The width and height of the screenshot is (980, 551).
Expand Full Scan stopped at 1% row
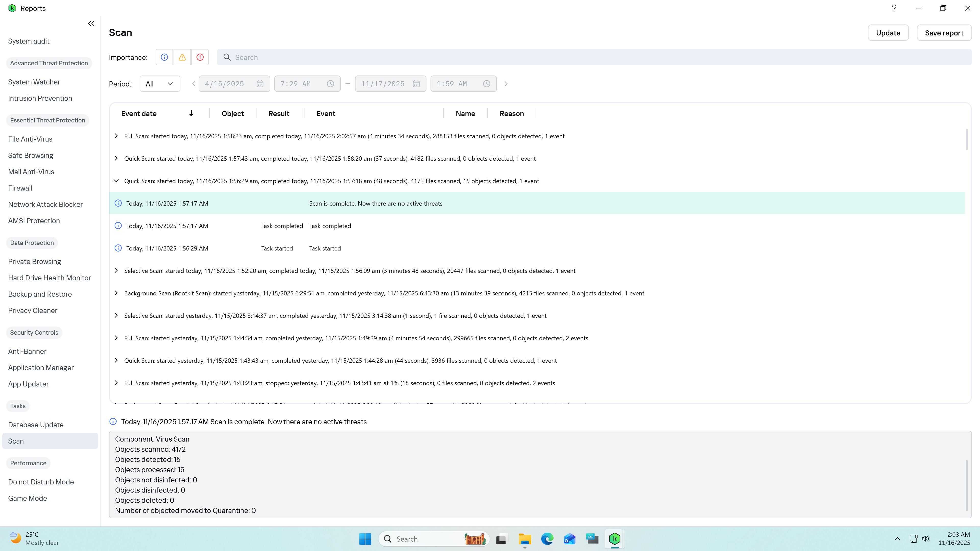click(x=116, y=383)
